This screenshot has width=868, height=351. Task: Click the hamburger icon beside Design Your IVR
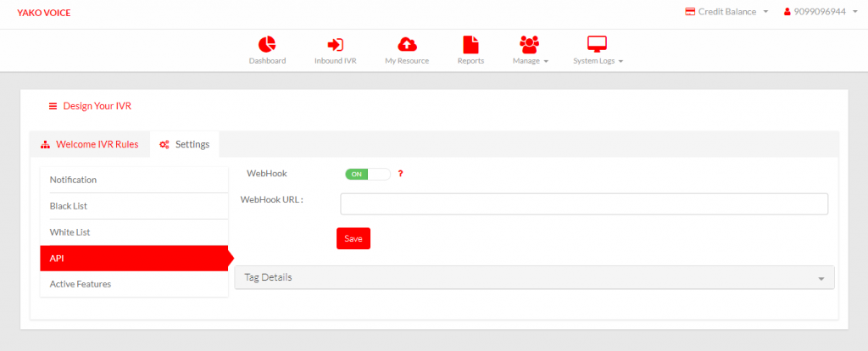click(53, 106)
